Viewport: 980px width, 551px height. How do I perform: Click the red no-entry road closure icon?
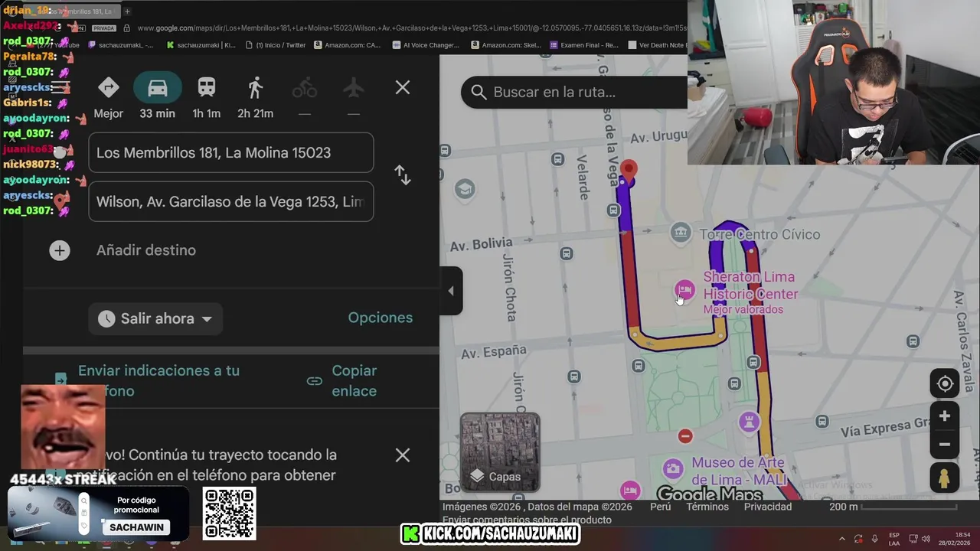(x=685, y=435)
